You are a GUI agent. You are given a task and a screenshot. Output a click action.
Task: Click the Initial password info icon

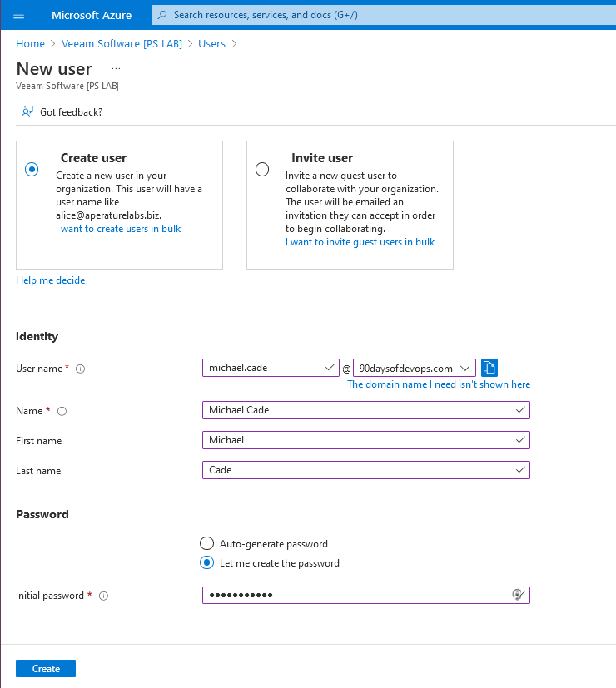point(104,596)
